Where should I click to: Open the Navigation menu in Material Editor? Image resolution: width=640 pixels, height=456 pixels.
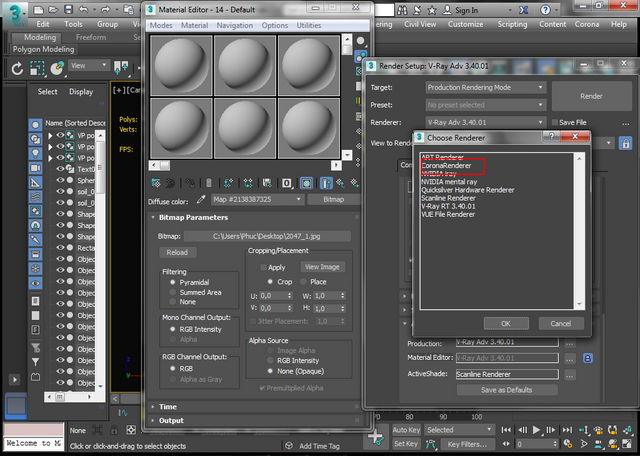pos(235,25)
